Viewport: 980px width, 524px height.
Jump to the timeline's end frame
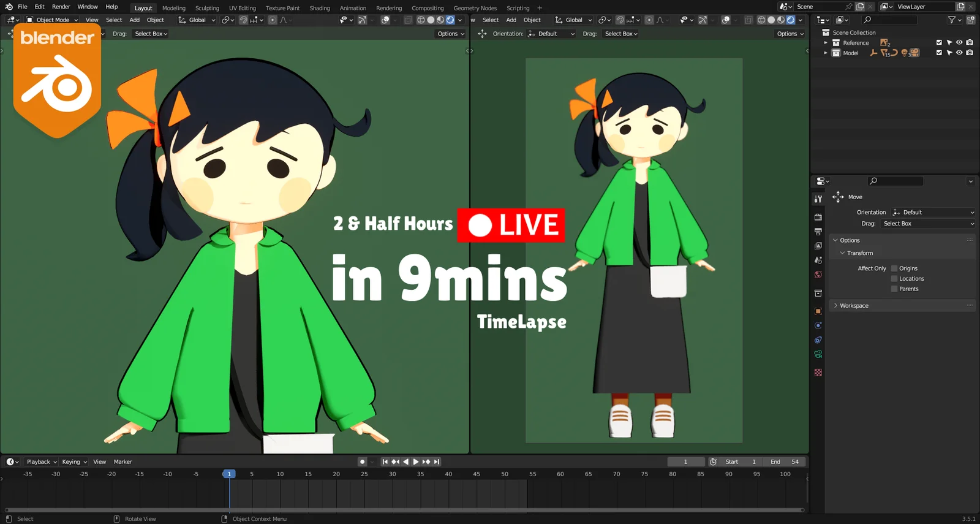click(437, 461)
